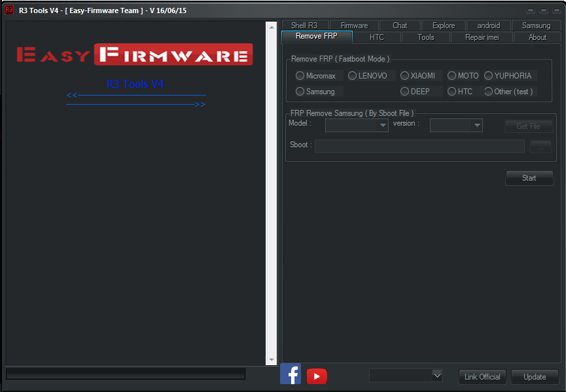The height and width of the screenshot is (392, 566).
Task: Open the Explore tab
Action: point(444,26)
